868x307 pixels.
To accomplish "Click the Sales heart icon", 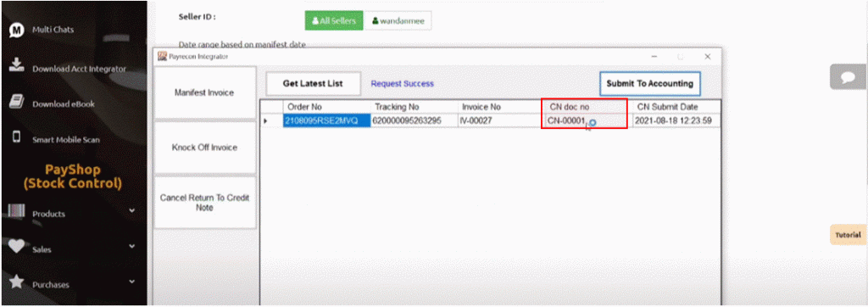I will [17, 247].
